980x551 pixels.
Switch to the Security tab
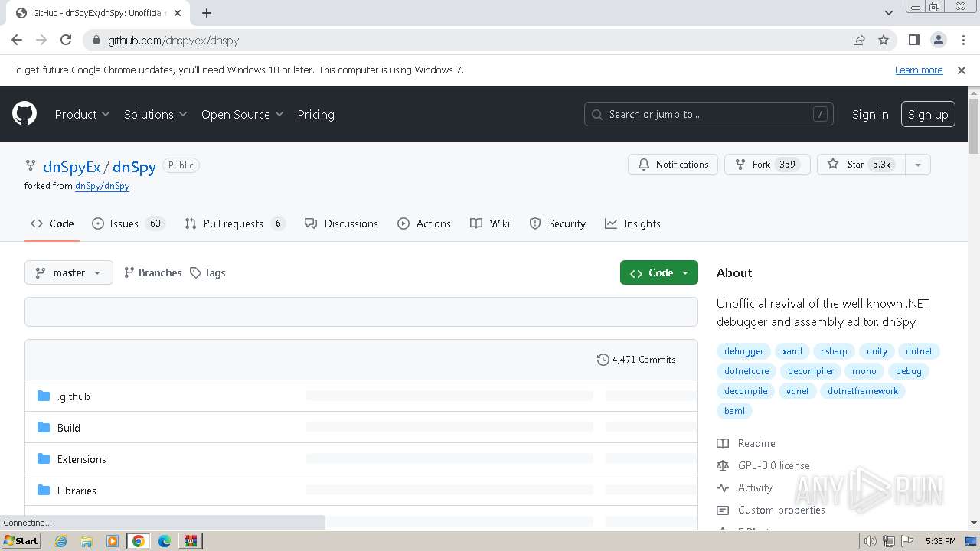point(557,223)
